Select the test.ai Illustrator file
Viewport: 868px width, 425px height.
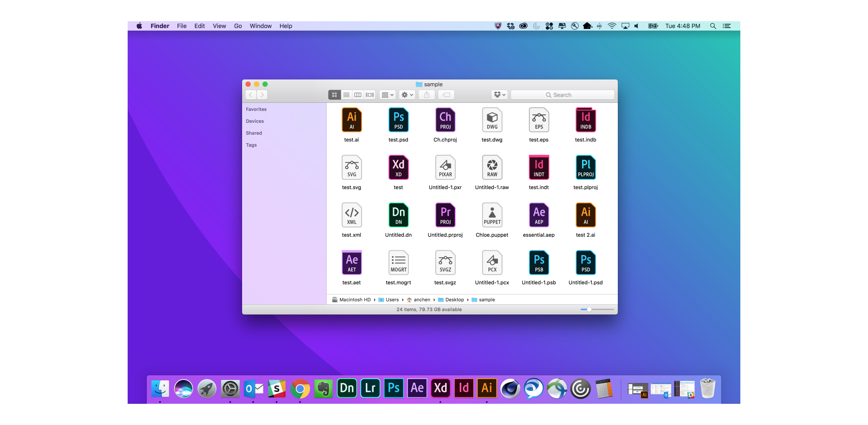(x=351, y=120)
